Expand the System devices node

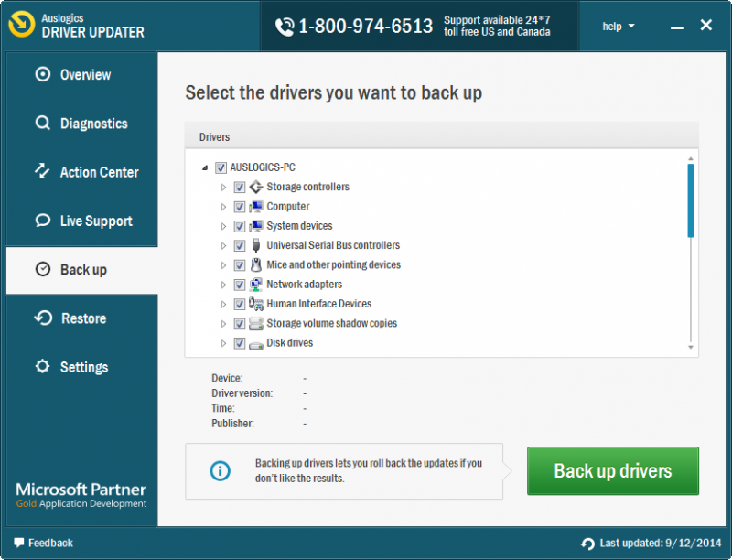click(223, 226)
